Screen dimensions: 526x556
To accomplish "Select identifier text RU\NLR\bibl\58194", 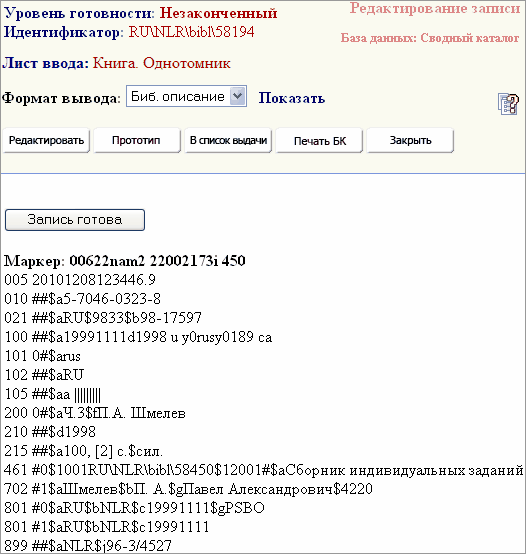I will (192, 32).
